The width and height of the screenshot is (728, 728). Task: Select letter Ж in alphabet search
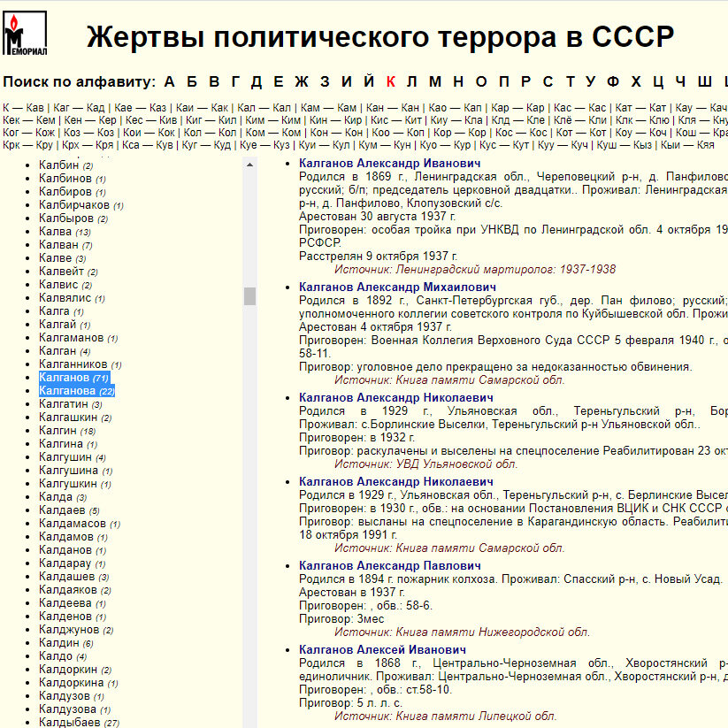pyautogui.click(x=302, y=81)
